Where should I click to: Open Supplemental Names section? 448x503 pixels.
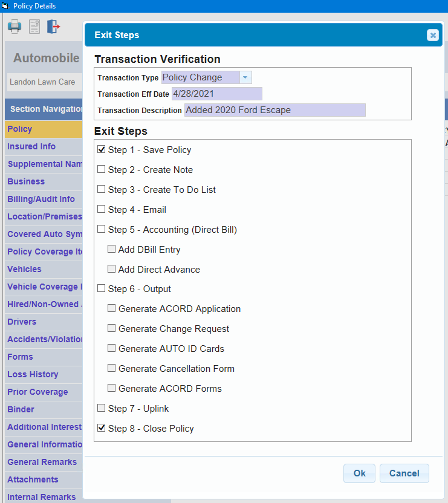(44, 164)
